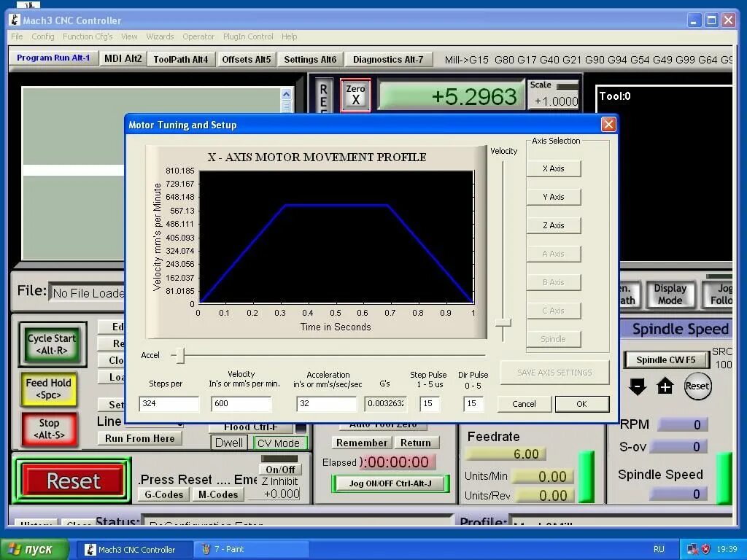Viewport: 747px width, 560px height.
Task: Open the PlugIn Control menu
Action: 248,36
